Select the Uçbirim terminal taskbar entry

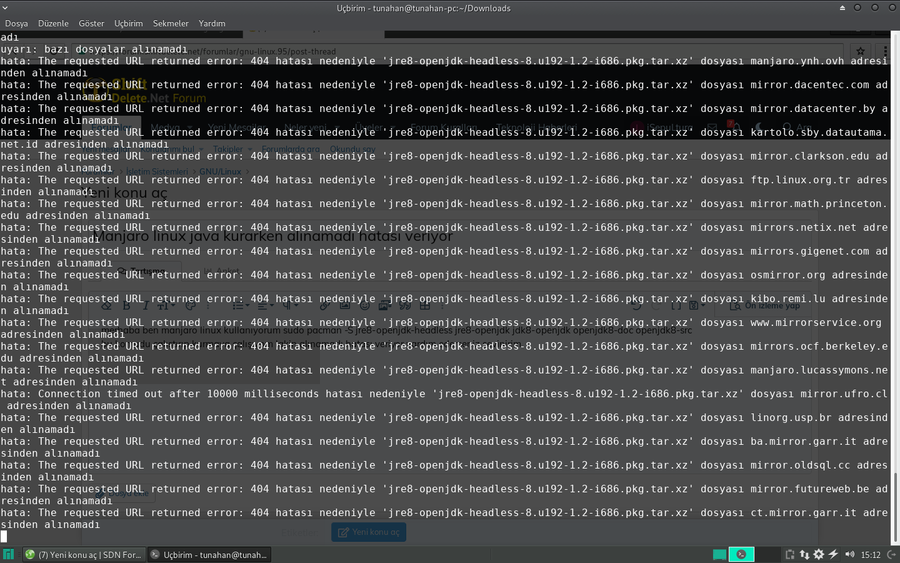(209, 554)
